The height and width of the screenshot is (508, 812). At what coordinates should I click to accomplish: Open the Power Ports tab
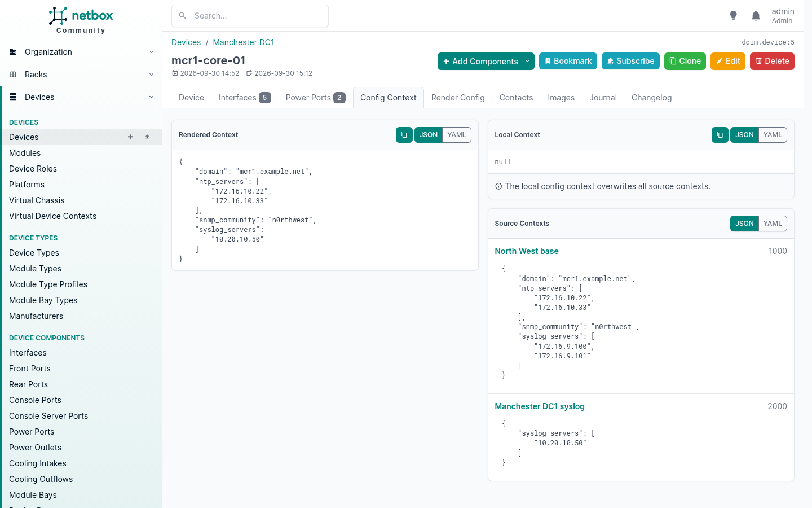point(315,98)
